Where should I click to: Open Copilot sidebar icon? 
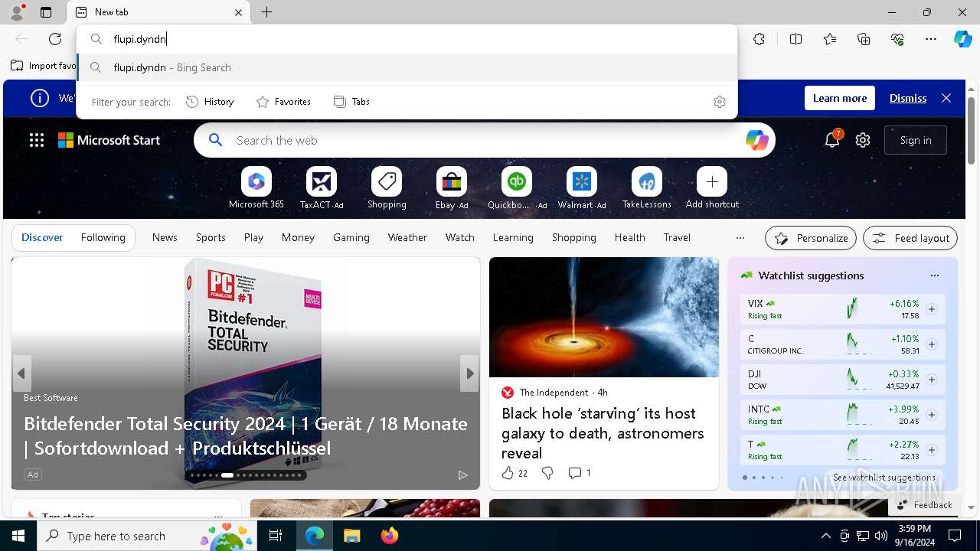pos(962,39)
